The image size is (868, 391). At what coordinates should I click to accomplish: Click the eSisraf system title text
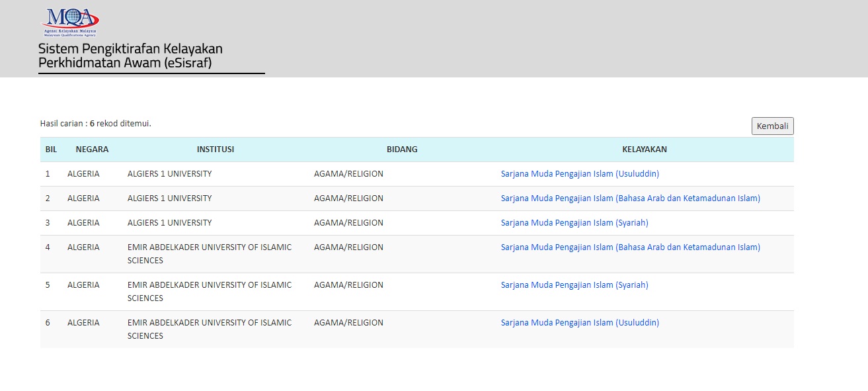(x=130, y=56)
